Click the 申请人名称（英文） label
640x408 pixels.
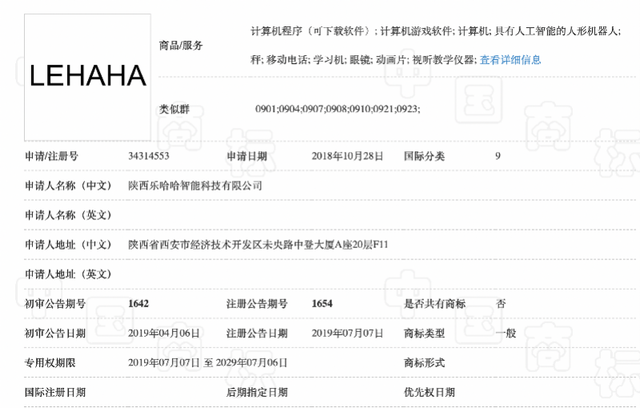click(x=68, y=215)
